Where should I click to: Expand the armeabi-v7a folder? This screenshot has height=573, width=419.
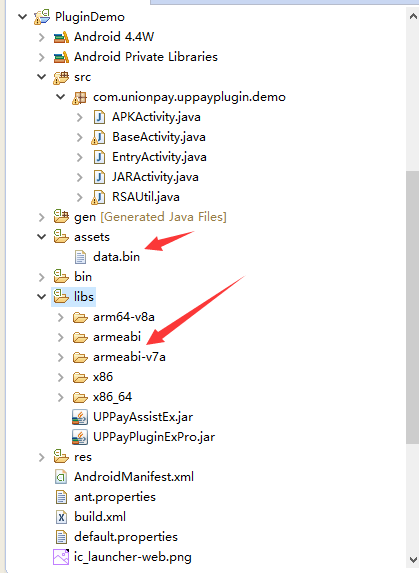coord(61,357)
